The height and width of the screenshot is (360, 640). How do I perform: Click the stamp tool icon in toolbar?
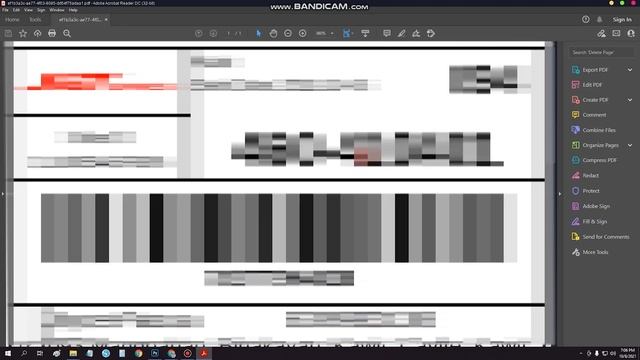(x=431, y=33)
